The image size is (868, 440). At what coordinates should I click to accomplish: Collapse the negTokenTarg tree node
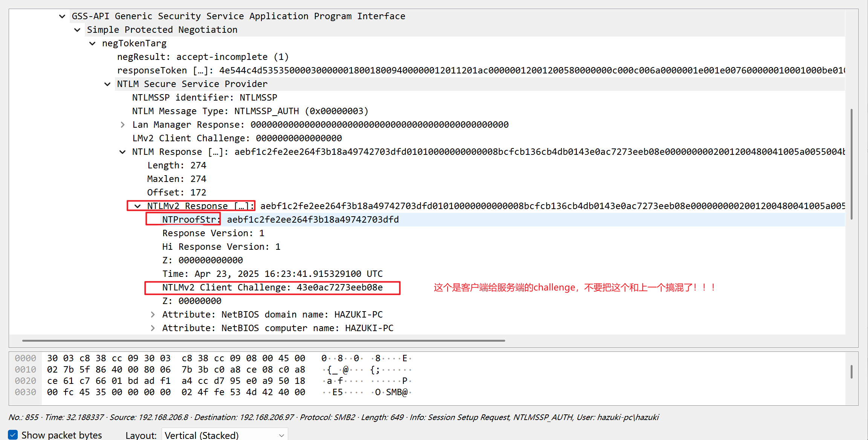point(92,43)
